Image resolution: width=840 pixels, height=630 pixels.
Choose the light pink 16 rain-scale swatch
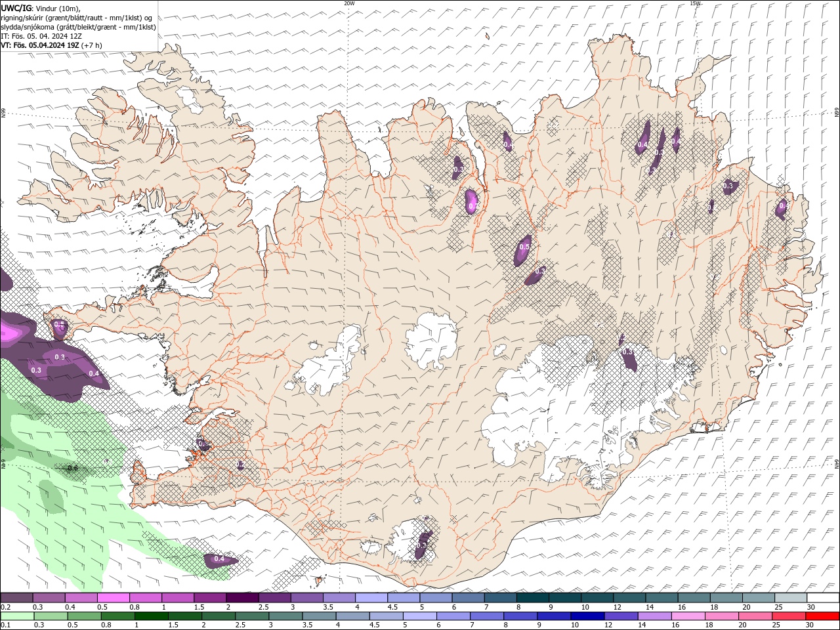[688, 616]
